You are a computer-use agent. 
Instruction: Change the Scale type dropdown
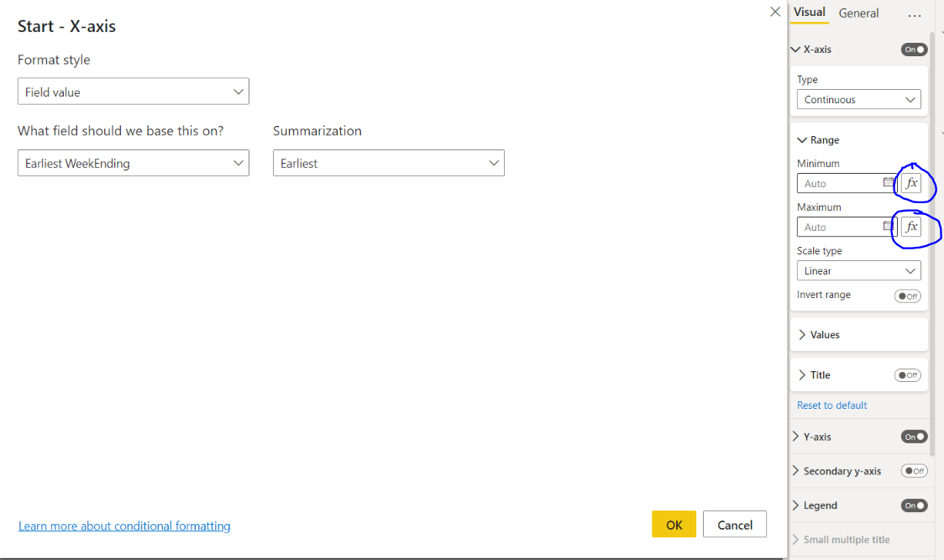[x=858, y=270]
